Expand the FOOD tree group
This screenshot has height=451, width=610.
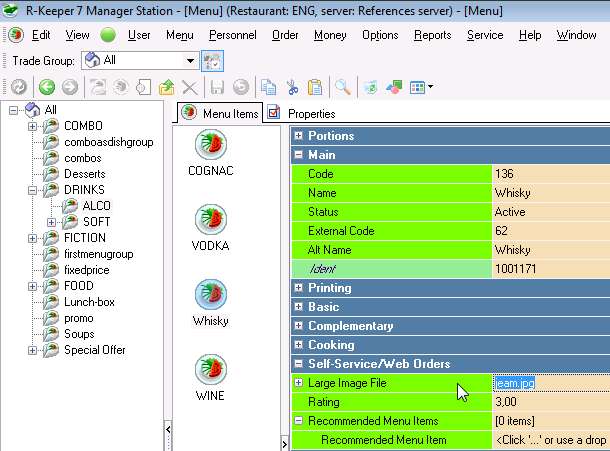(32, 286)
